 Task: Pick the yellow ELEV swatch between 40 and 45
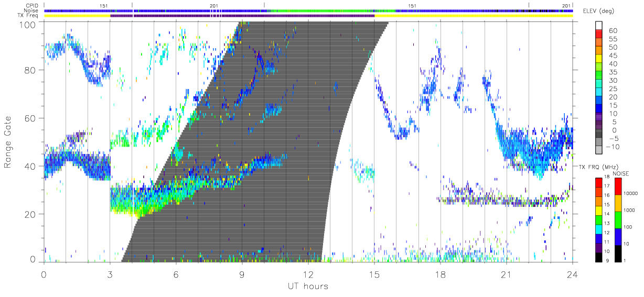point(599,60)
